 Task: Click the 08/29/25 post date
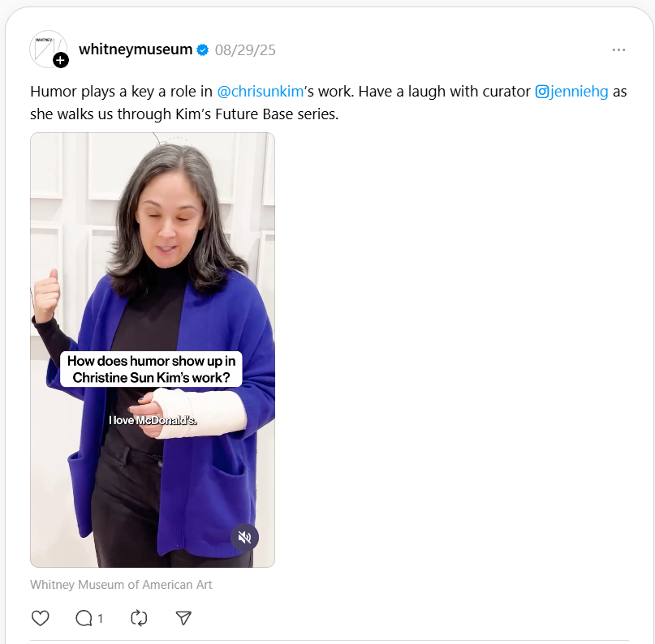245,50
